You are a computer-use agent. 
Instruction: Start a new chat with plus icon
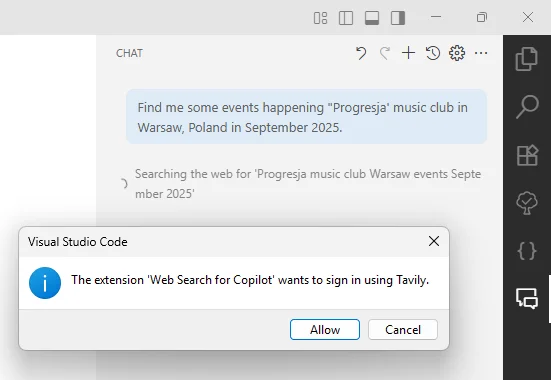coord(408,53)
